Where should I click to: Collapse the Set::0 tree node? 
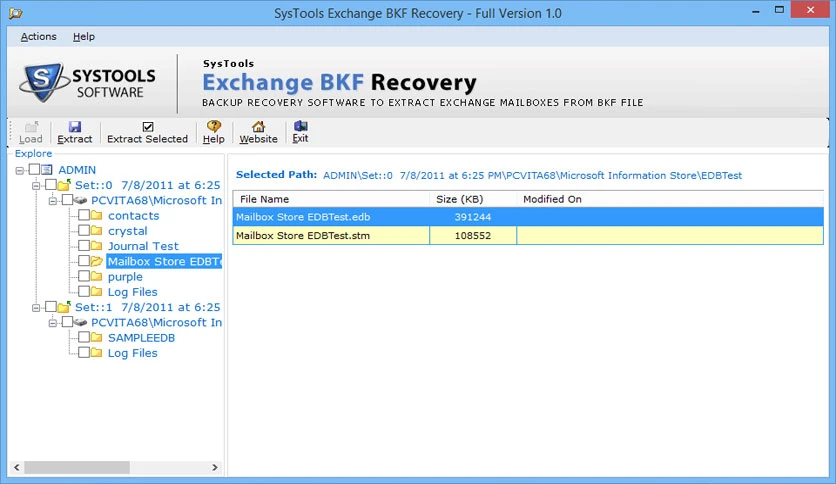(x=36, y=186)
